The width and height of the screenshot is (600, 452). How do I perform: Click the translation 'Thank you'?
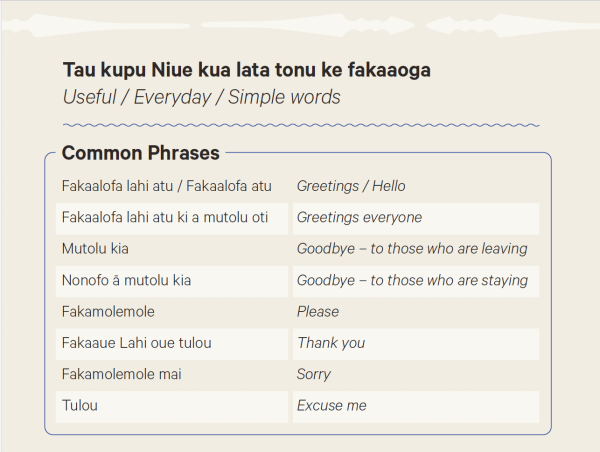[x=331, y=343]
